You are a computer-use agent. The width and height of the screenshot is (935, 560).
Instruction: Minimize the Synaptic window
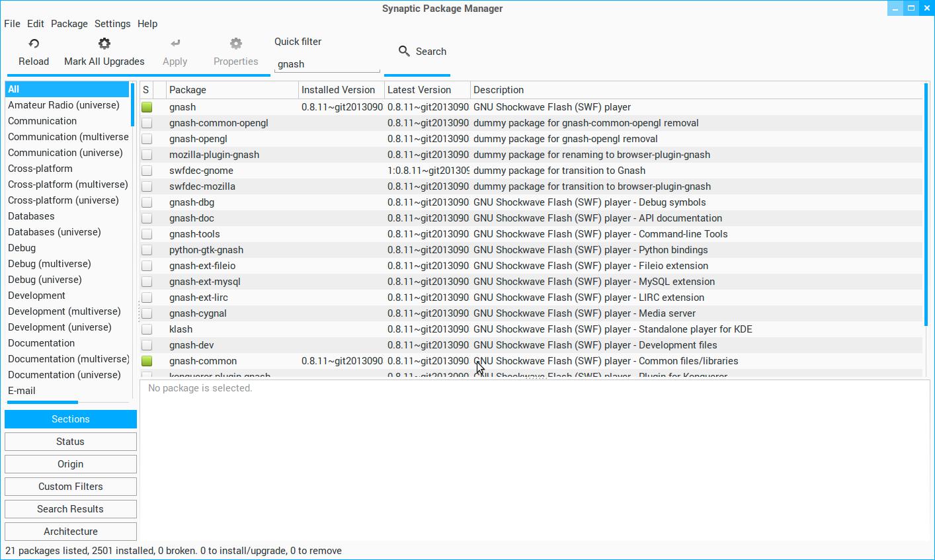(895, 8)
